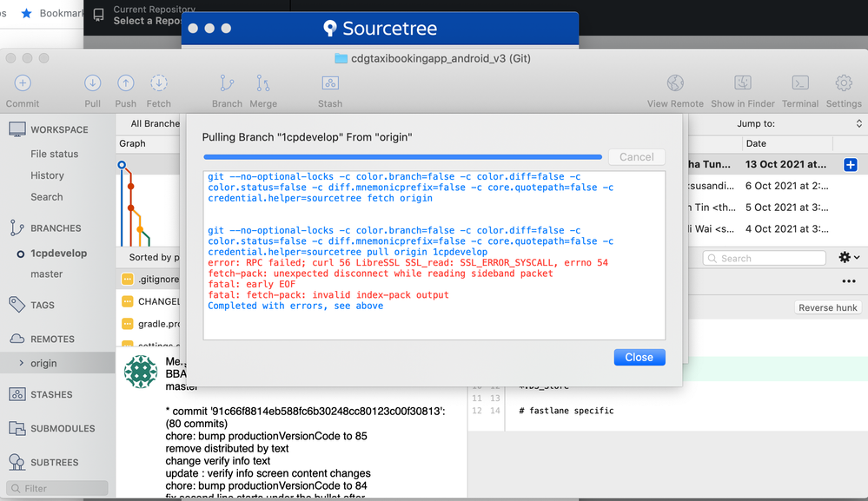Click the TAGS sidebar icon
Image resolution: width=868 pixels, height=501 pixels.
(x=17, y=304)
